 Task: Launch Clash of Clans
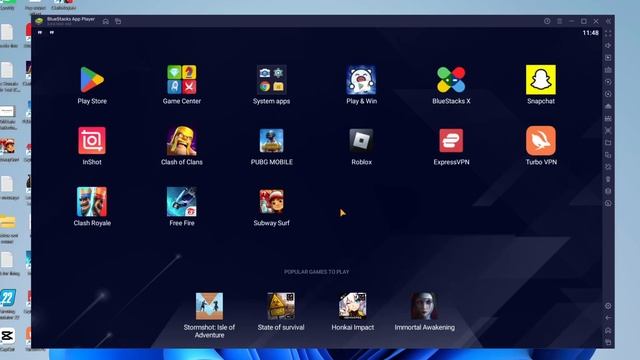point(182,141)
